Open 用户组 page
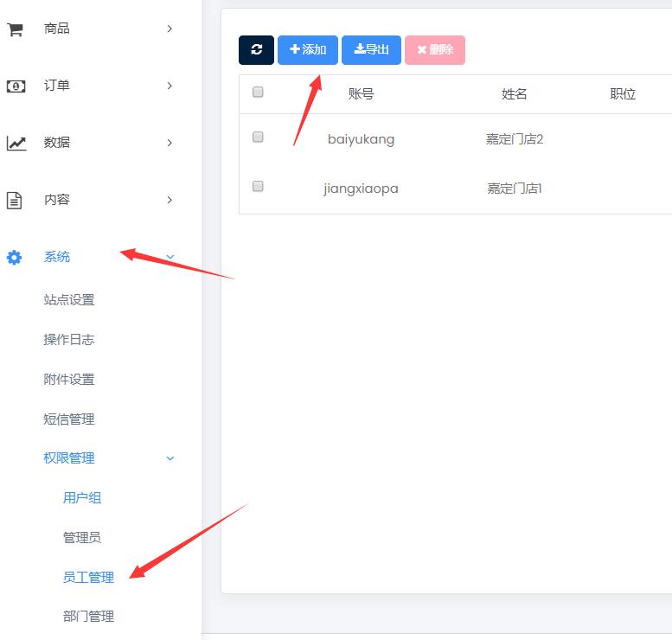672x640 pixels. point(82,497)
